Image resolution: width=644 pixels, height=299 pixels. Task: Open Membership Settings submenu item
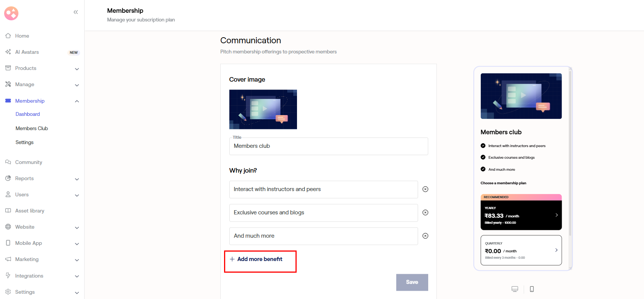(x=24, y=143)
